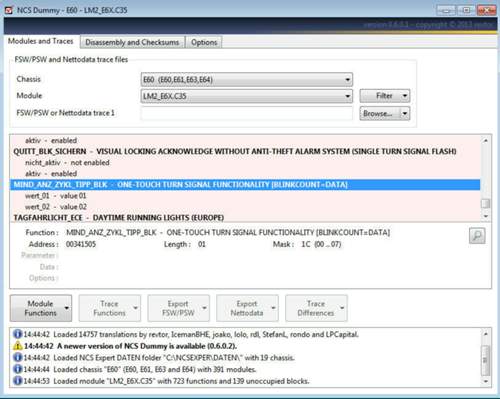Screen dimensions: 500x399
Task: Click info icon for 'Loaded NCS Expert DATEN folder' entry
Action: [x=17, y=357]
